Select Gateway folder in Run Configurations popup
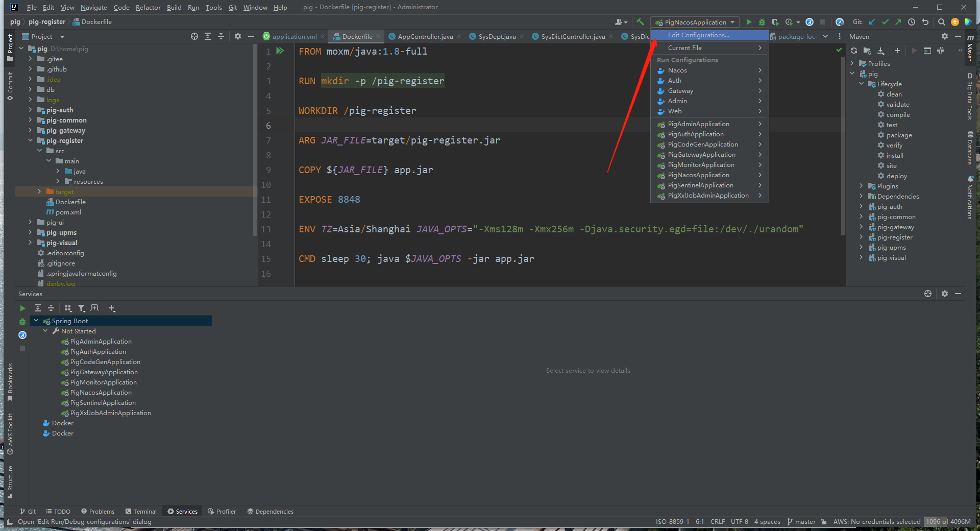Screen dimensions: 980x531 click(709, 91)
